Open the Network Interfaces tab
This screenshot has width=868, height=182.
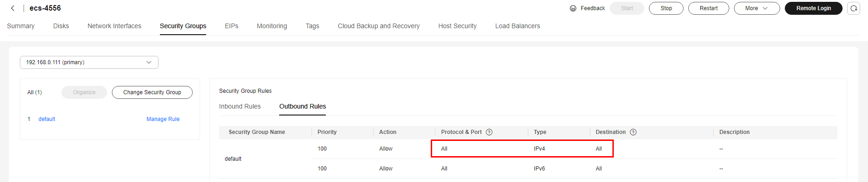[x=115, y=26]
